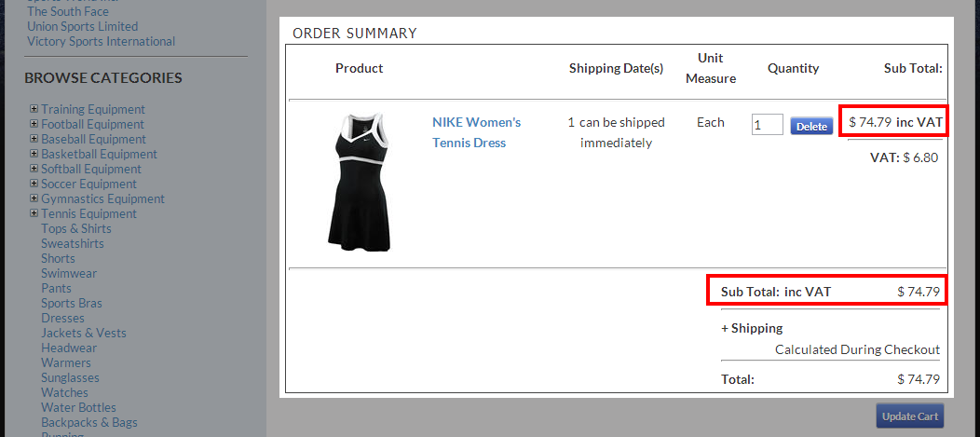Click the Shipping Date(s) column header
This screenshot has width=980, height=437.
click(x=616, y=68)
